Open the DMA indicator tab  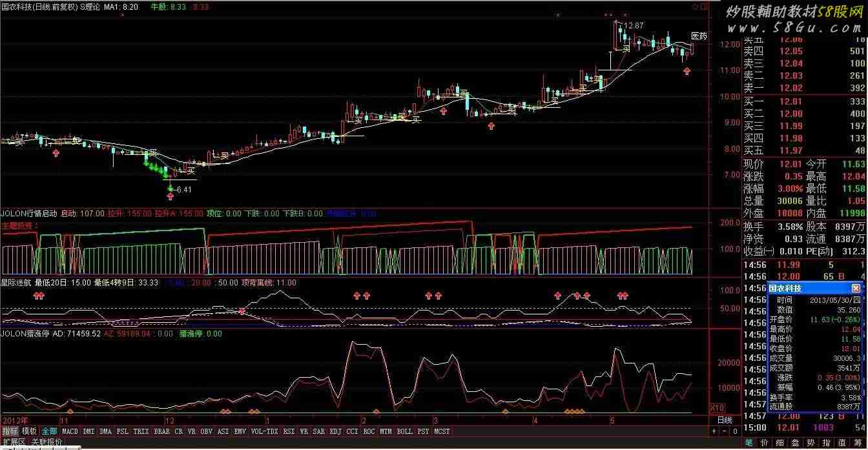[106, 431]
